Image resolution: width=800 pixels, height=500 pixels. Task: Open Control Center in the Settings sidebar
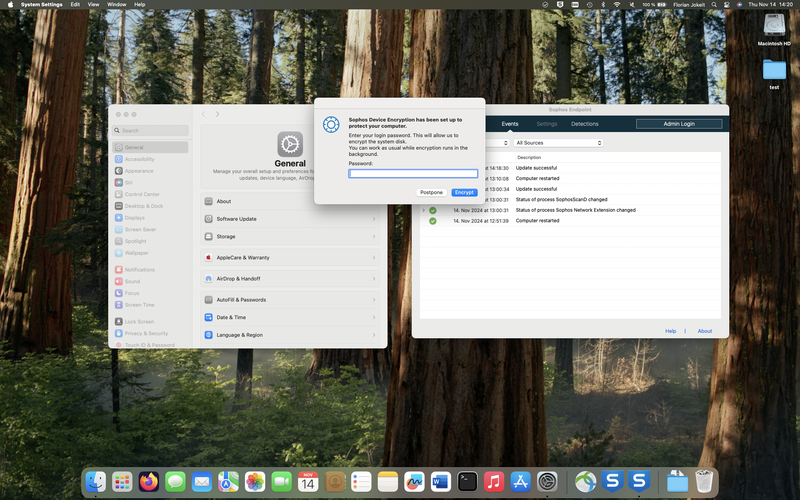pos(150,194)
